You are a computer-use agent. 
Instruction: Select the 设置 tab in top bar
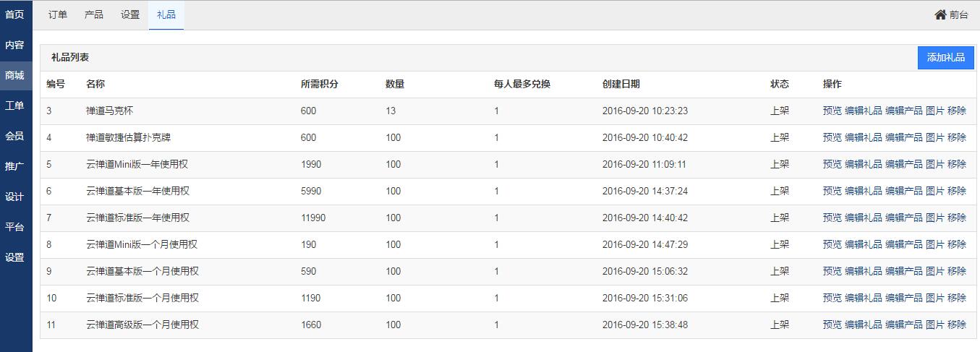coord(130,14)
